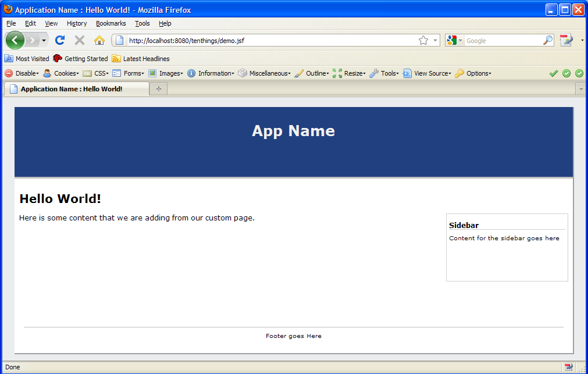The height and width of the screenshot is (374, 588).
Task: Click the Web Developer Disable icon
Action: [9, 73]
